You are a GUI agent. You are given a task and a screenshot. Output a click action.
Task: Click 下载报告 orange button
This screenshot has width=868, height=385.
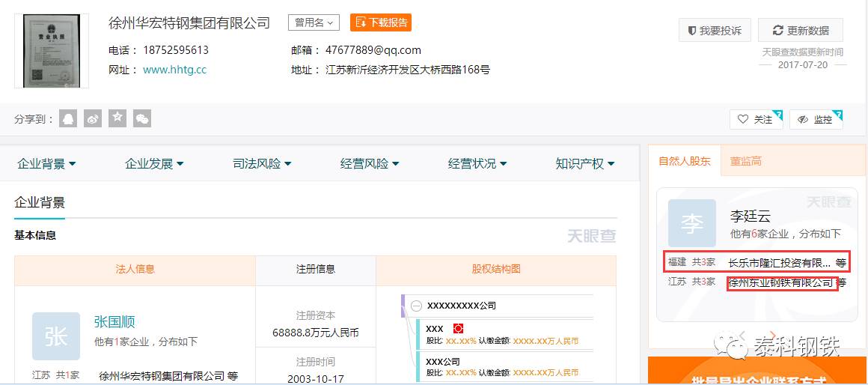click(x=381, y=22)
